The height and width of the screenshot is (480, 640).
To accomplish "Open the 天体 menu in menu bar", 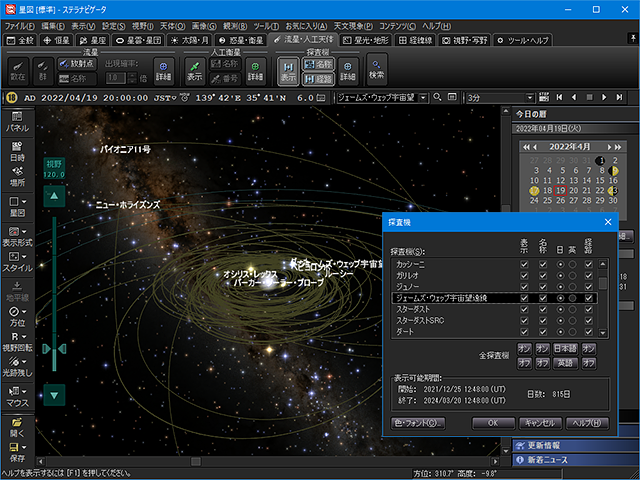I will [x=170, y=25].
